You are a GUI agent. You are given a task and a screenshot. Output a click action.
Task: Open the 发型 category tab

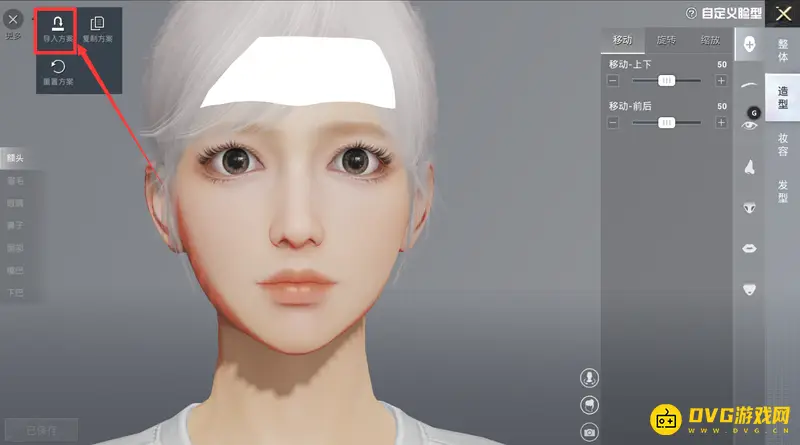tap(783, 191)
